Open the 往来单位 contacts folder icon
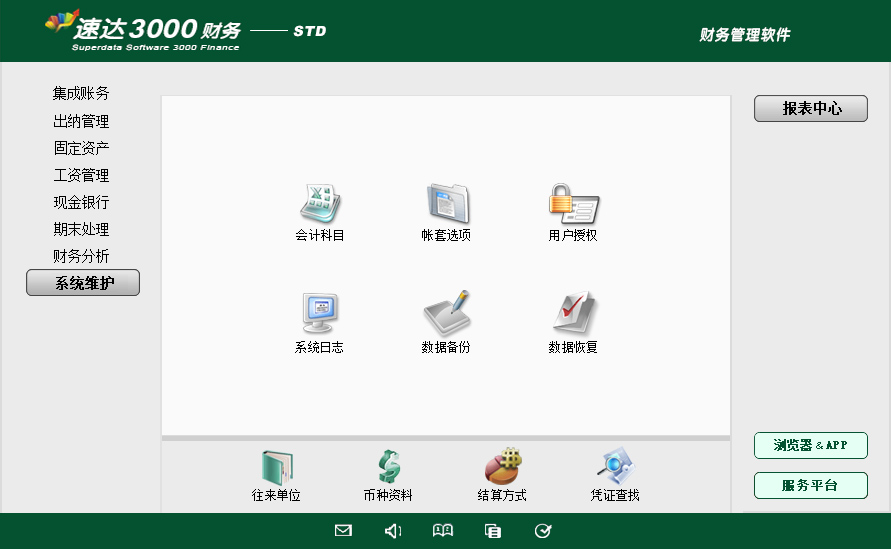This screenshot has width=891, height=549. (277, 467)
